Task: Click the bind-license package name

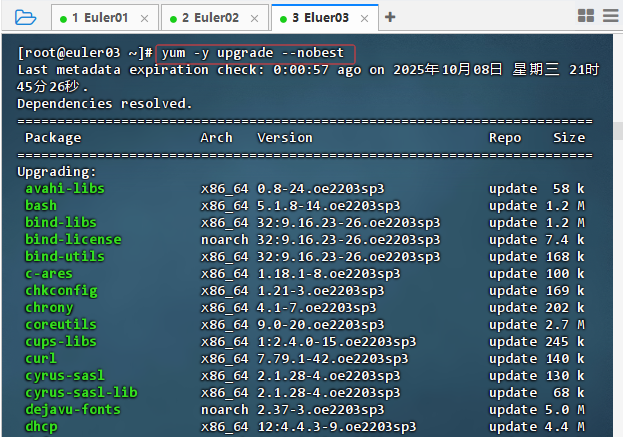Action: point(73,240)
